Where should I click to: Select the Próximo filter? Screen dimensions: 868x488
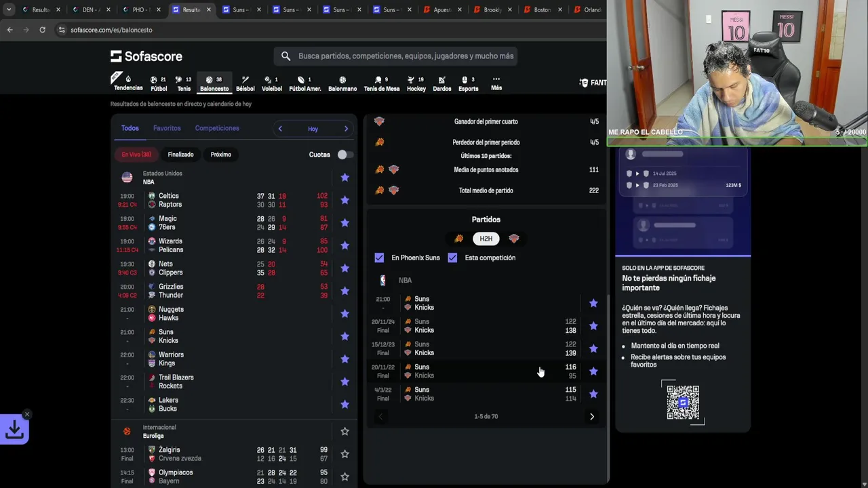(220, 155)
